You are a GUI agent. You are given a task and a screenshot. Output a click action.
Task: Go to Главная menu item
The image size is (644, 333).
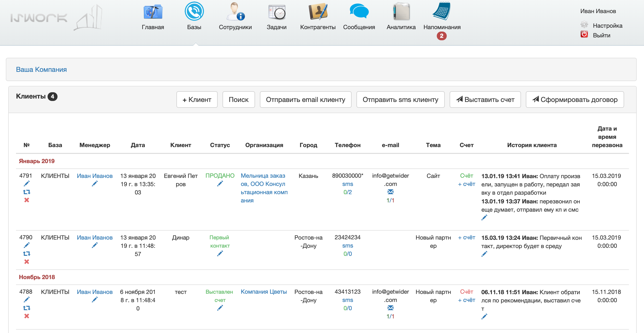click(x=153, y=27)
